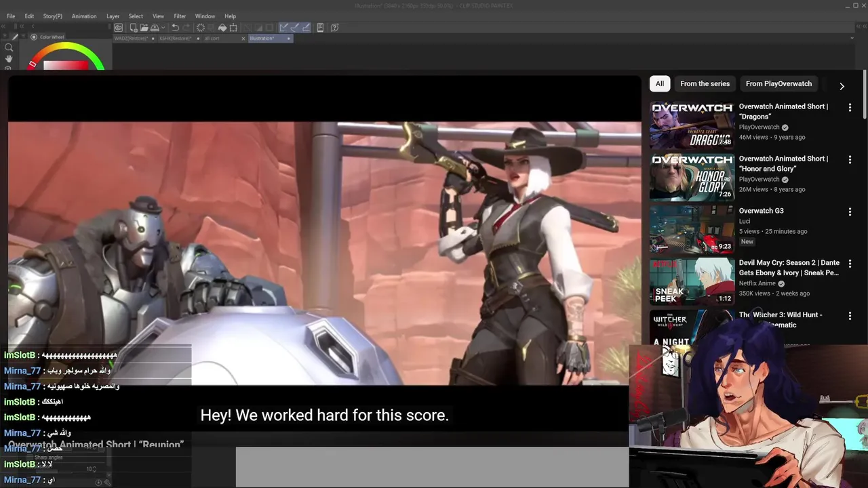Viewport: 868px width, 488px height.
Task: Open the Story(P) menu
Action: [52, 16]
